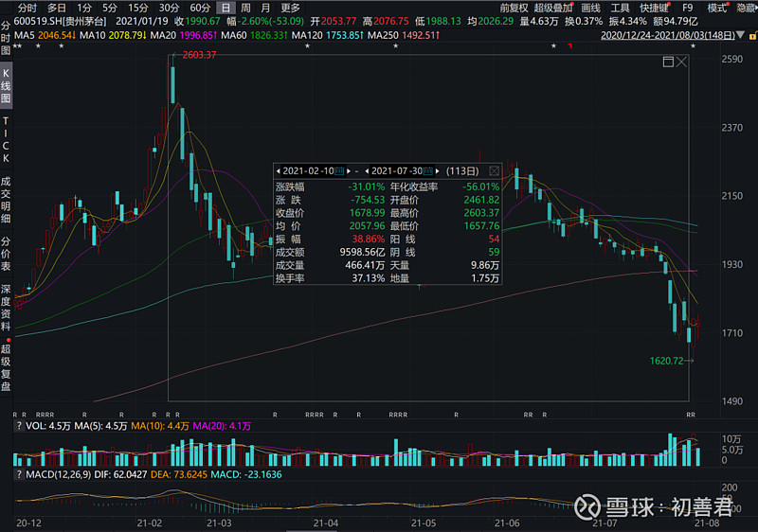Click the stock code 600519.SH[贵州茅台]
This screenshot has height=532, width=758.
tap(60, 22)
